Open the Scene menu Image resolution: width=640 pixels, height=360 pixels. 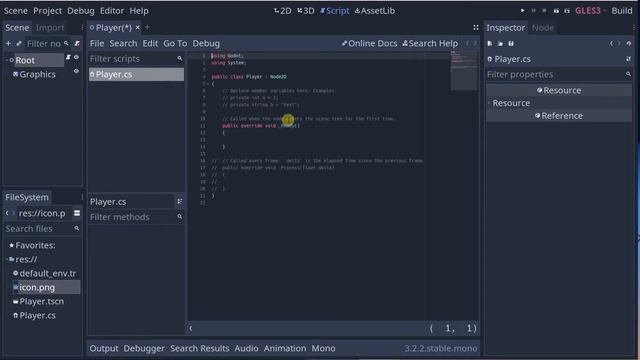pos(16,11)
